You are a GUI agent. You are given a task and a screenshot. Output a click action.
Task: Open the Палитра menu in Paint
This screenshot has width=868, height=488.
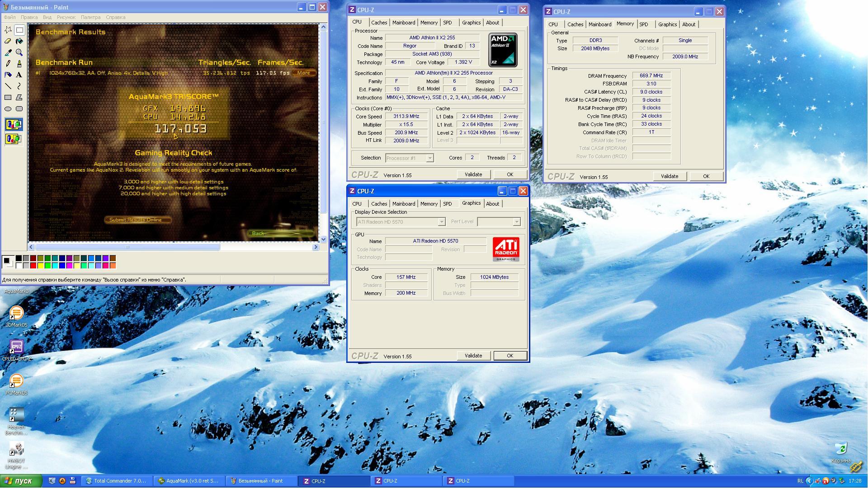pos(90,17)
